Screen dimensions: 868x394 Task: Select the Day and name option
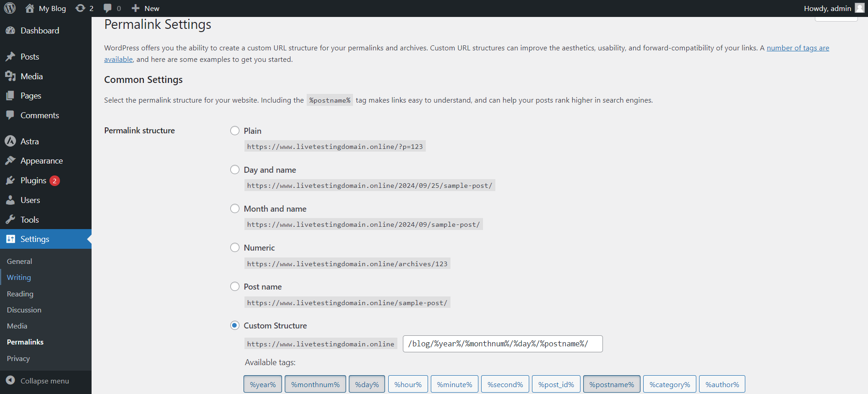click(235, 170)
